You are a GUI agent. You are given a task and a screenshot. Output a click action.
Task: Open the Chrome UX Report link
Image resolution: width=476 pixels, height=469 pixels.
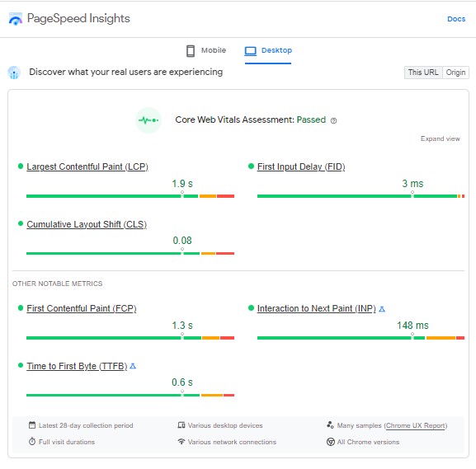pos(415,425)
